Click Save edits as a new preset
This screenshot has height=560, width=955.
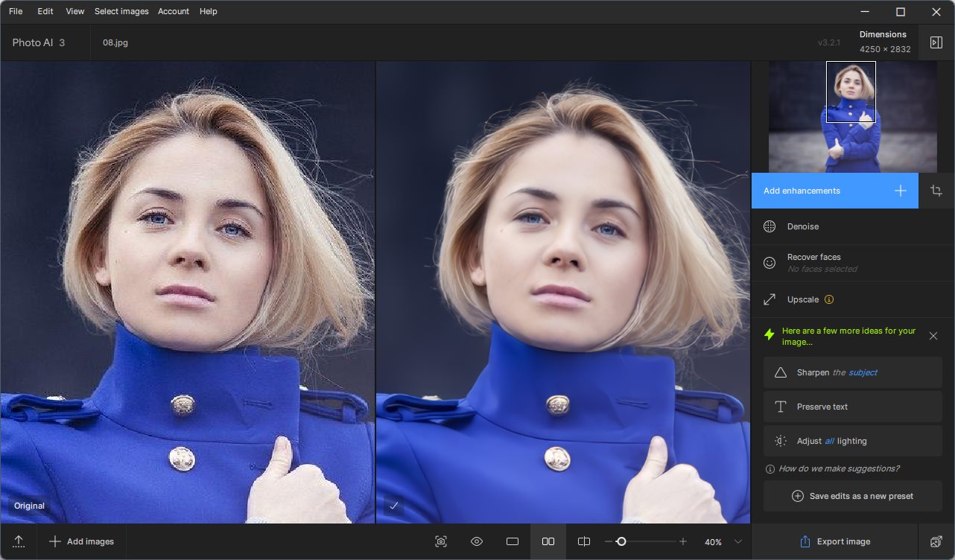point(853,496)
